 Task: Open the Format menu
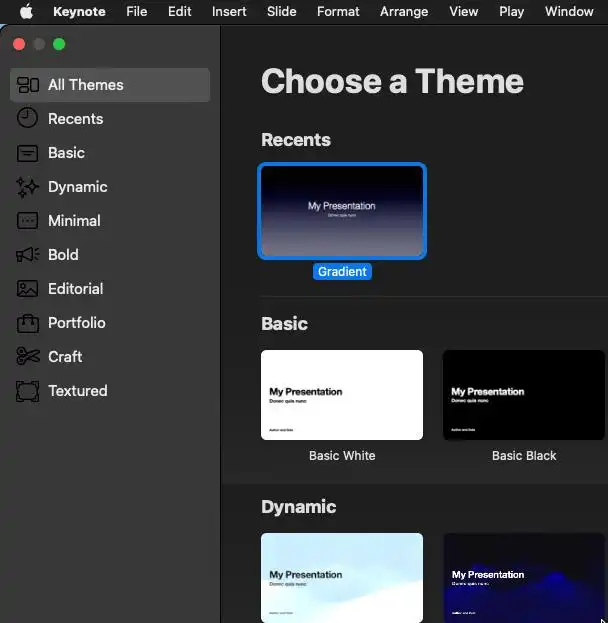point(338,12)
